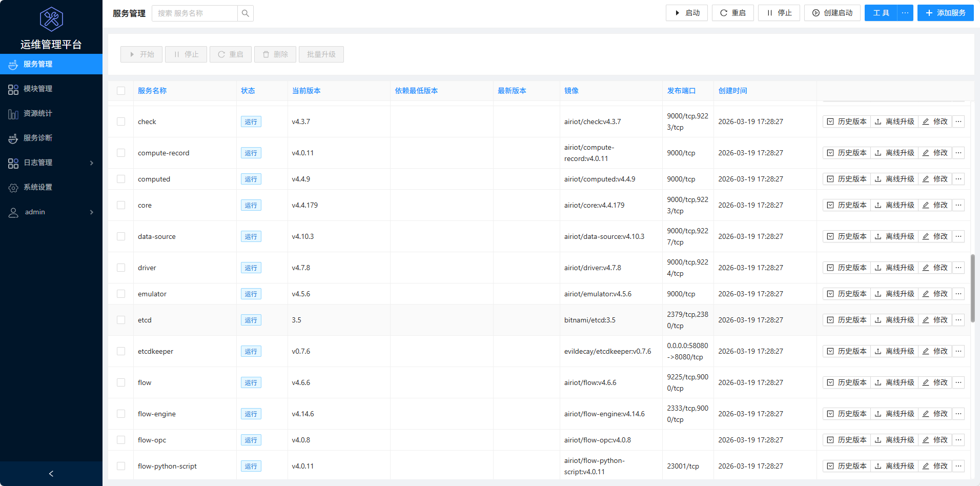
Task: Click the 服务诊断 sidebar icon
Action: coord(13,138)
